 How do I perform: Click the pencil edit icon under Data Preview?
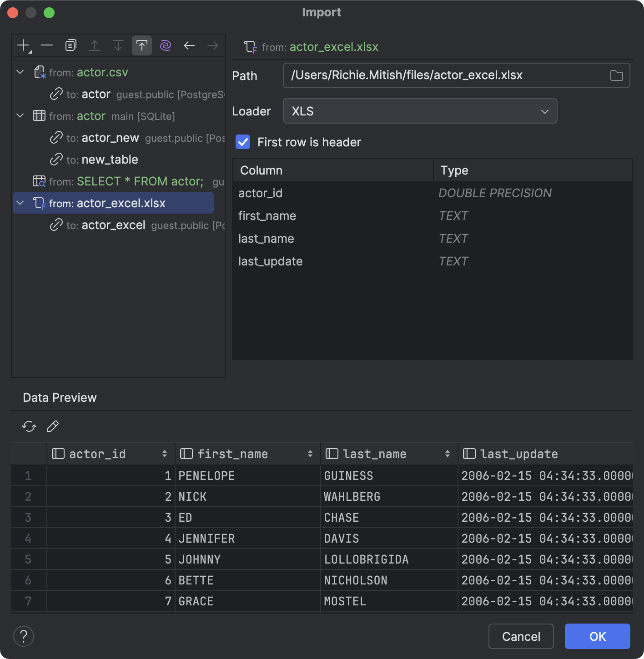(52, 426)
